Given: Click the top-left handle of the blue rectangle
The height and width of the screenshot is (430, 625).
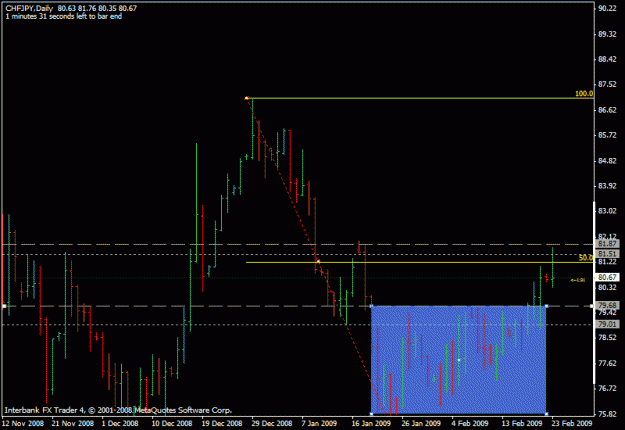Looking at the screenshot, I should (371, 306).
